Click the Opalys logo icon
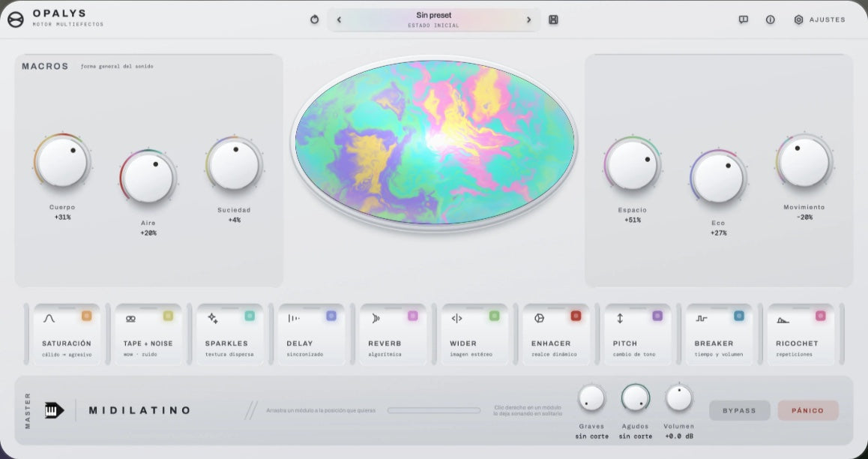The height and width of the screenshot is (459, 868). (16, 19)
